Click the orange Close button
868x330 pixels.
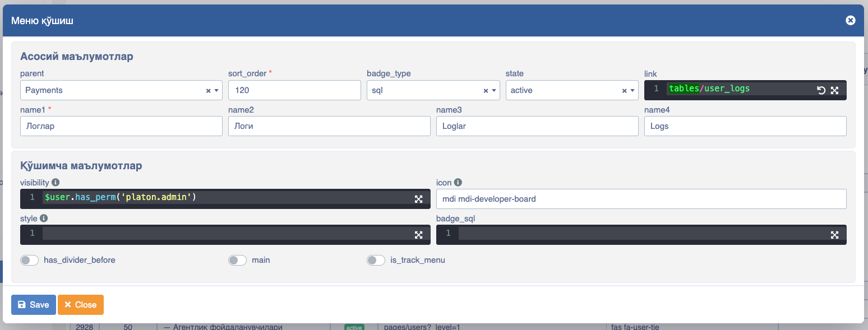81,305
